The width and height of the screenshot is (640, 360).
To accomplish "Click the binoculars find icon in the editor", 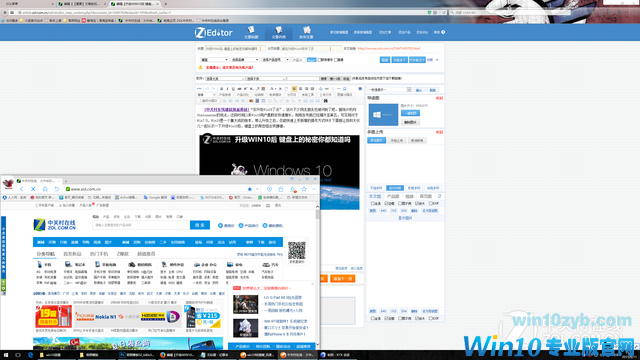I will click(326, 101).
